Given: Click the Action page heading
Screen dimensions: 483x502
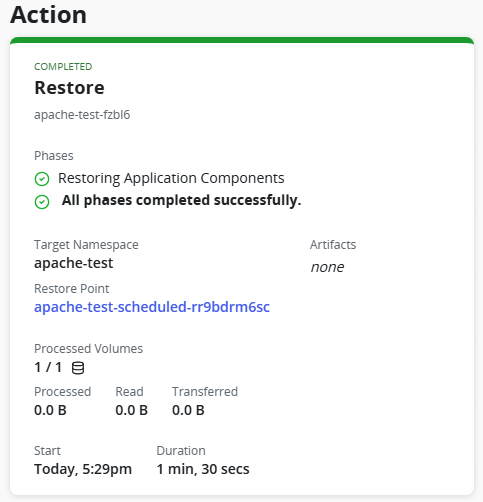Looking at the screenshot, I should pos(49,15).
